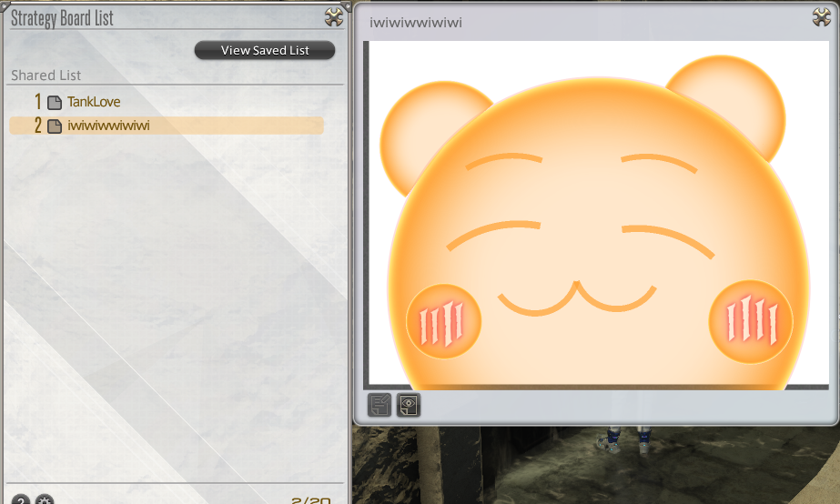This screenshot has width=840, height=504.
Task: Click the iwiwiwwiwiwi document icon in list
Action: [54, 126]
